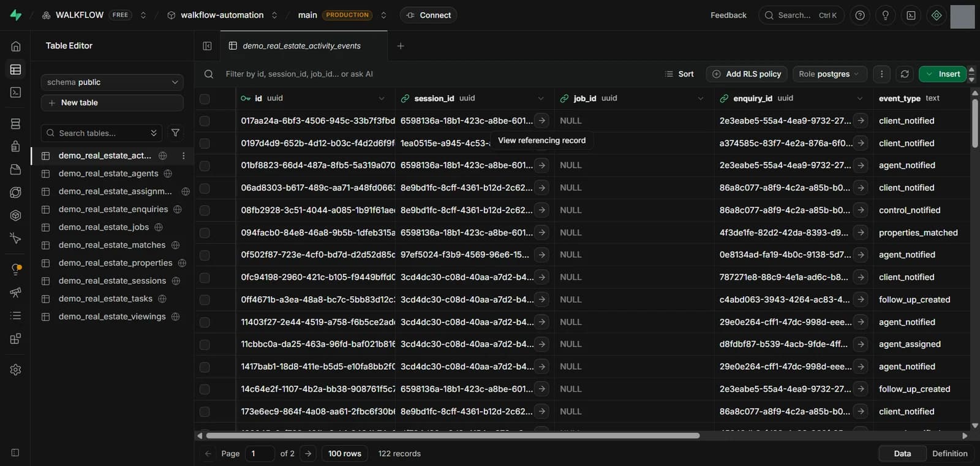
Task: Create a New table
Action: (112, 103)
